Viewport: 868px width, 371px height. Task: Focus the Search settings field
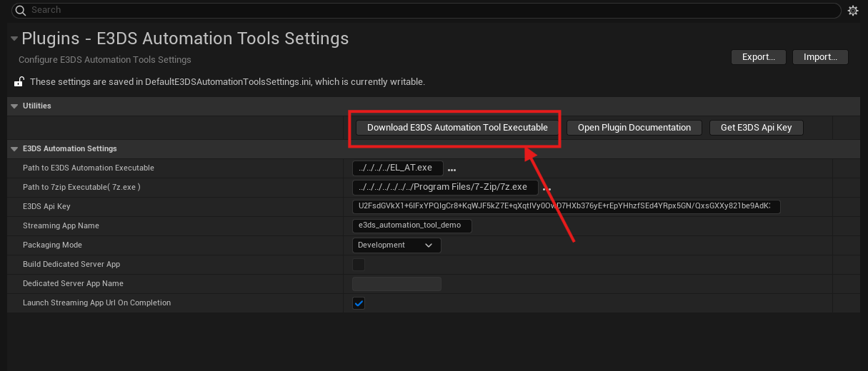point(429,11)
